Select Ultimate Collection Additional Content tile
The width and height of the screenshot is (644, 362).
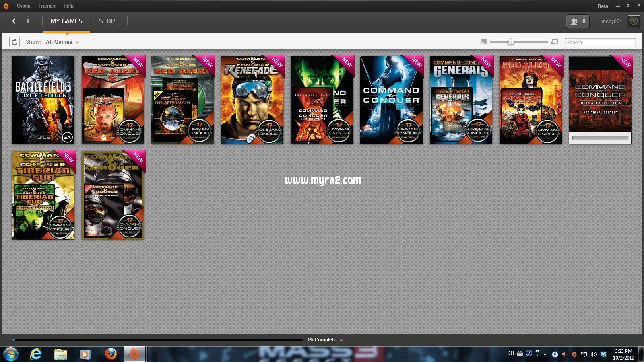pos(600,100)
